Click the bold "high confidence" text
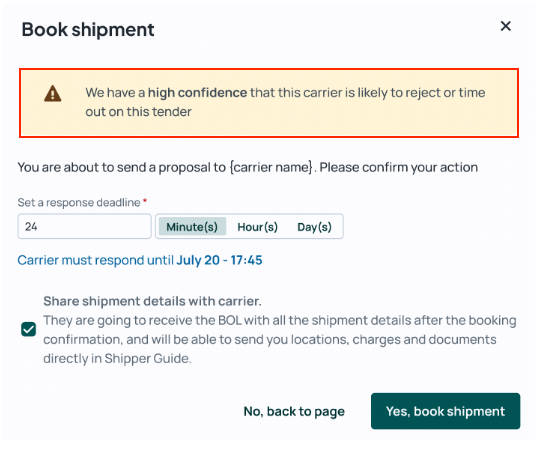 (197, 93)
